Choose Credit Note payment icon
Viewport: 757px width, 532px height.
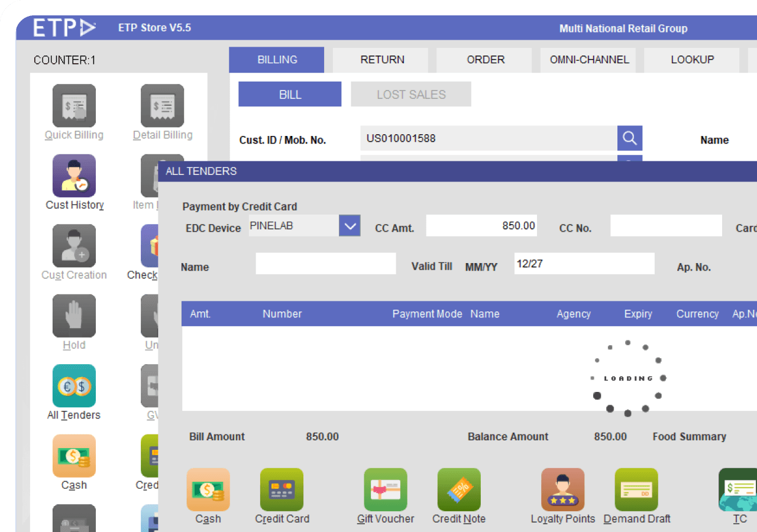tap(459, 490)
